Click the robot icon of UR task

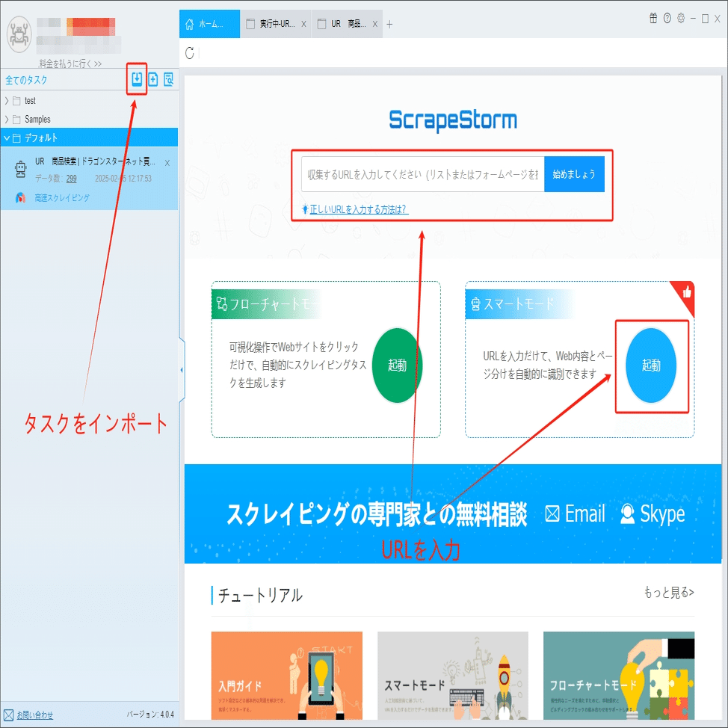pyautogui.click(x=20, y=169)
